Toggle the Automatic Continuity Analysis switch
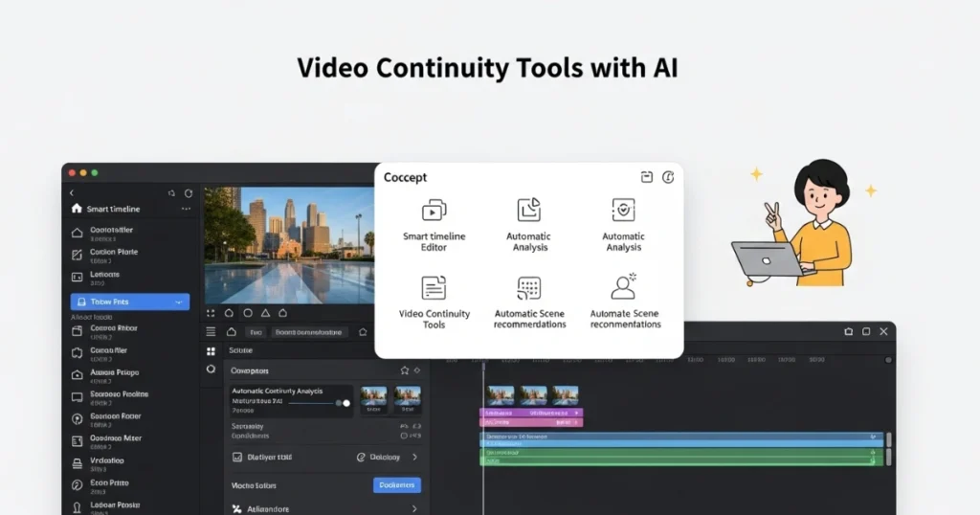The width and height of the screenshot is (980, 515). 342,403
